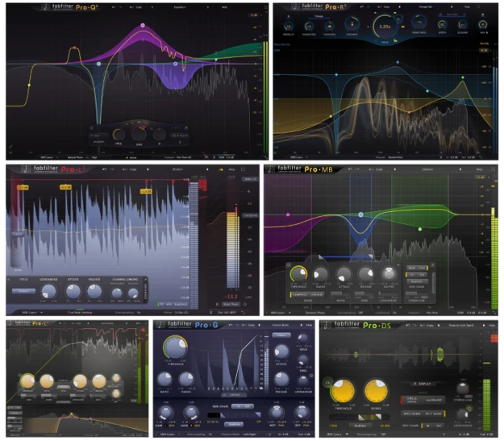Select the green shelf band node in Pro-Q
Image resolution: width=504 pixels, height=441 pixels.
point(216,60)
